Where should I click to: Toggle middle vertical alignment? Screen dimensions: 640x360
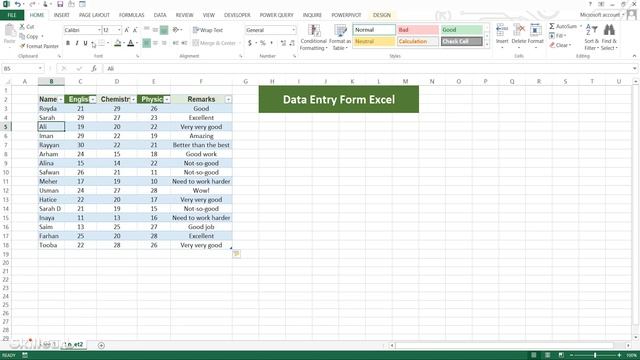[155, 30]
